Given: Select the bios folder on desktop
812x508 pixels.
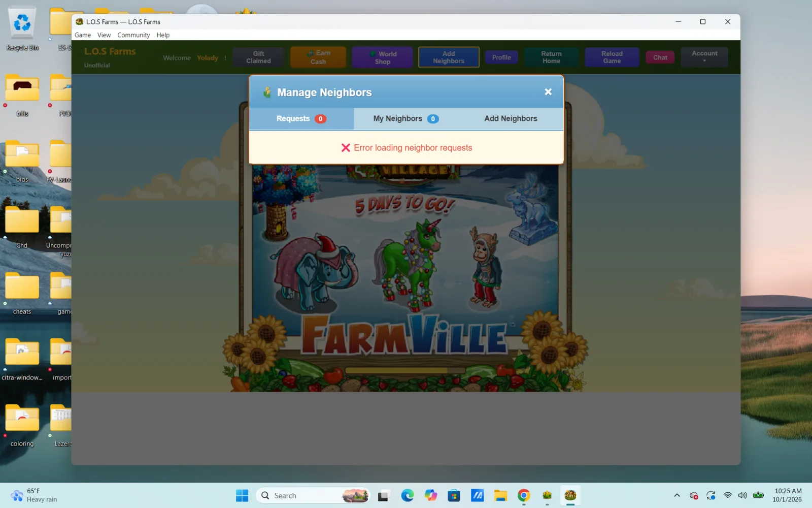Looking at the screenshot, I should 22,162.
